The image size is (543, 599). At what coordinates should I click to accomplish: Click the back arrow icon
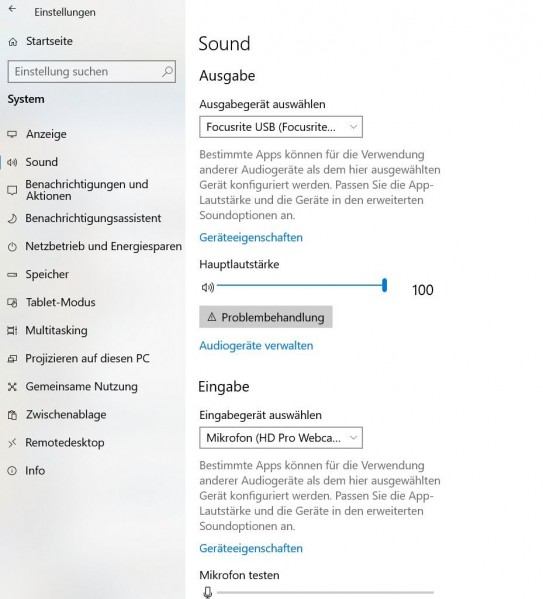[x=13, y=10]
